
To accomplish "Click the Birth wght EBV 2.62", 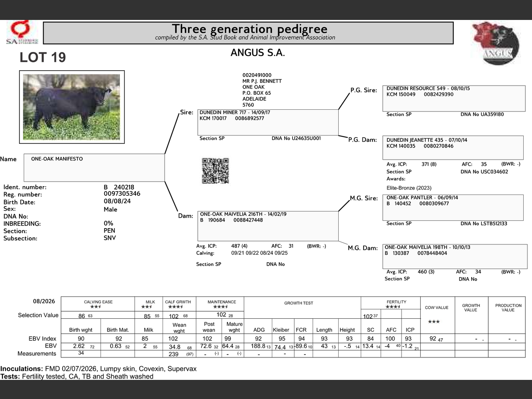I will point(79,346).
